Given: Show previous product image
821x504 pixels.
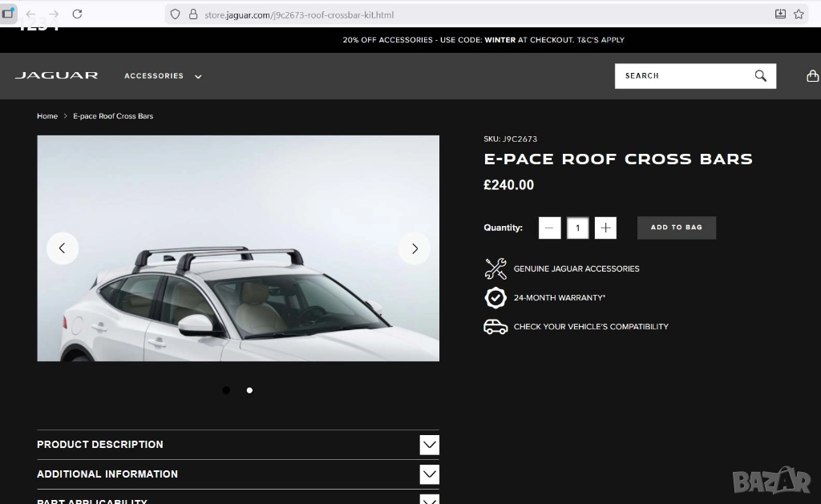Looking at the screenshot, I should tap(63, 248).
